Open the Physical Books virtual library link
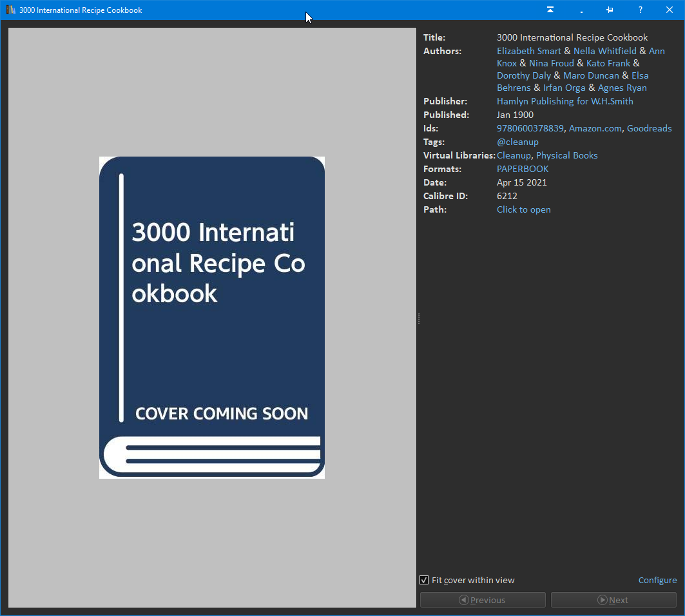Image resolution: width=685 pixels, height=616 pixels. (x=566, y=155)
